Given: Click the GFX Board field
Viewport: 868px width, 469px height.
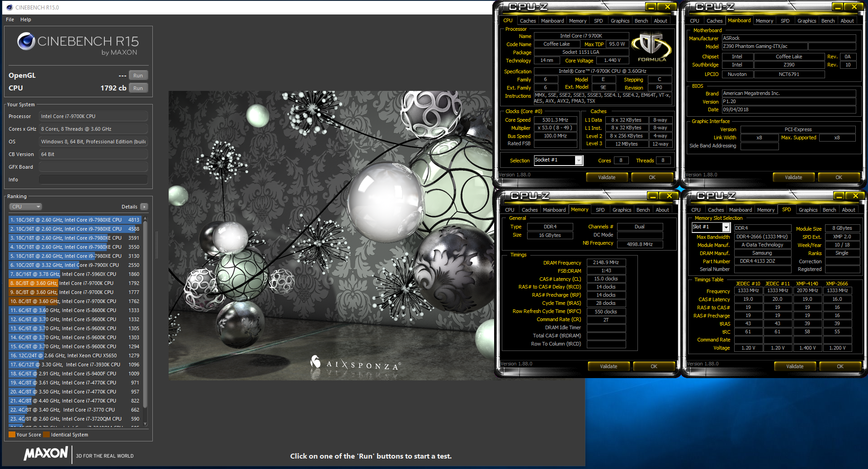Looking at the screenshot, I should tap(93, 167).
